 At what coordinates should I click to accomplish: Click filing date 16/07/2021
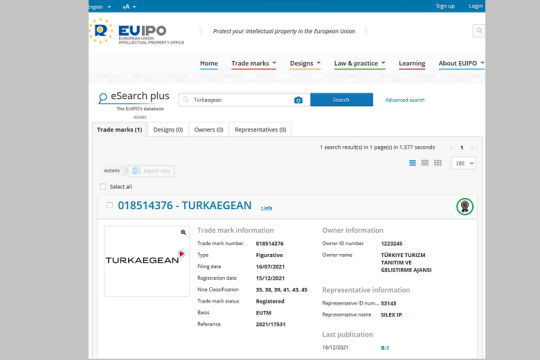click(270, 267)
